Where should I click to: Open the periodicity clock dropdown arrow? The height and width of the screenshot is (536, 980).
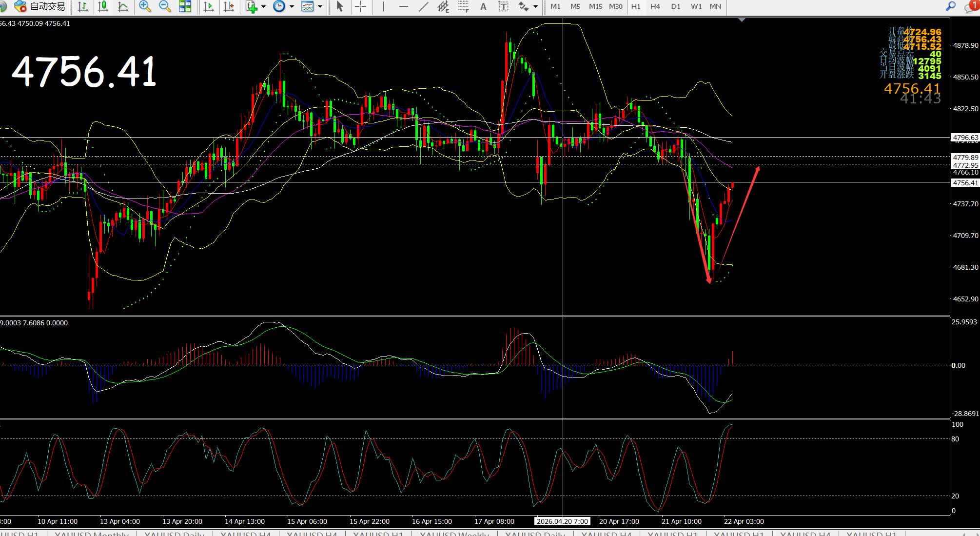[292, 6]
